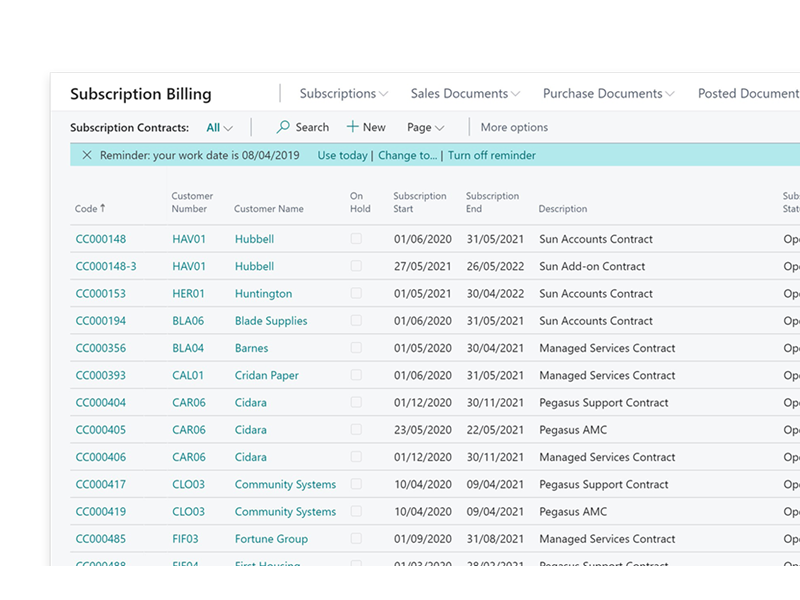Open the Community Systems customer link
800x600 pixels.
(284, 484)
